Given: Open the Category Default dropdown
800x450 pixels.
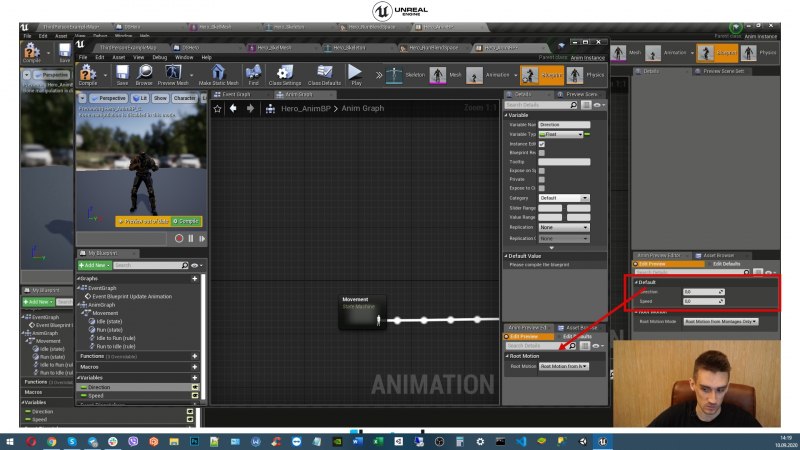Looking at the screenshot, I should (x=564, y=198).
